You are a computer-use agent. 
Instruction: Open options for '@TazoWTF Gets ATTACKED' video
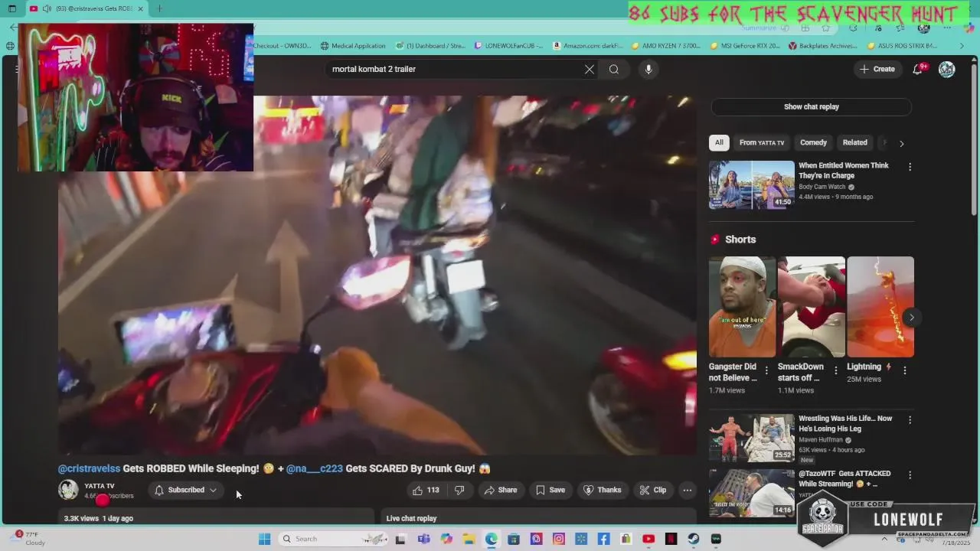tap(910, 475)
